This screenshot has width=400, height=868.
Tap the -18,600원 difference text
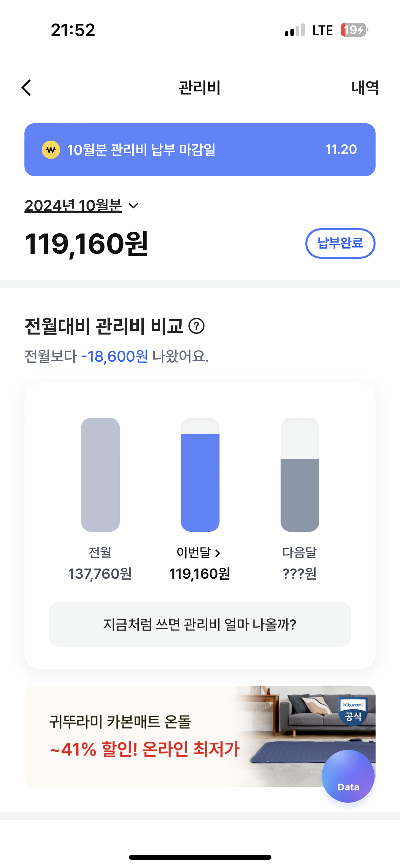(115, 357)
